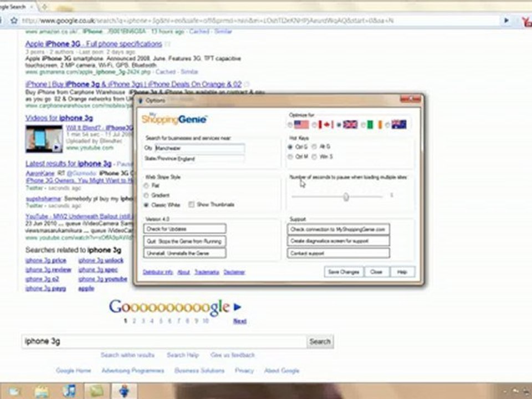
Task: Select the United Kingdom flag option
Action: [339, 125]
